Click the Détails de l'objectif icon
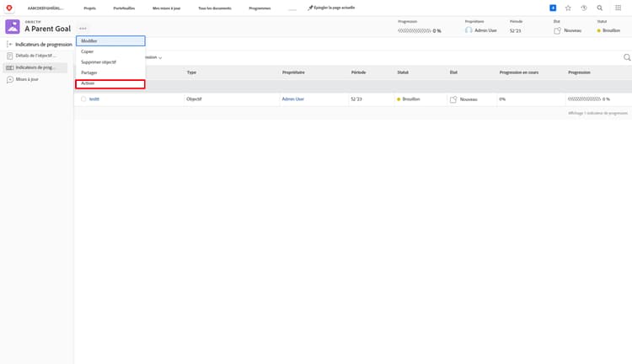This screenshot has height=364, width=632. [x=9, y=56]
